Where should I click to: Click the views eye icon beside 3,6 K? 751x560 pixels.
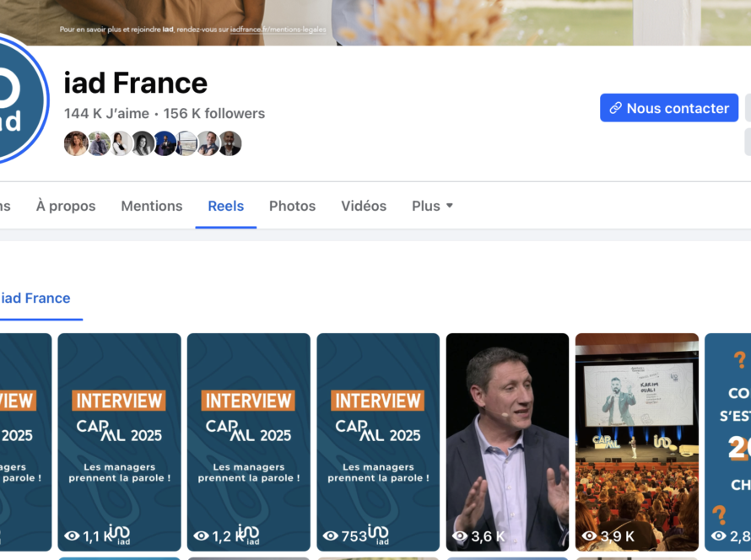tap(460, 536)
